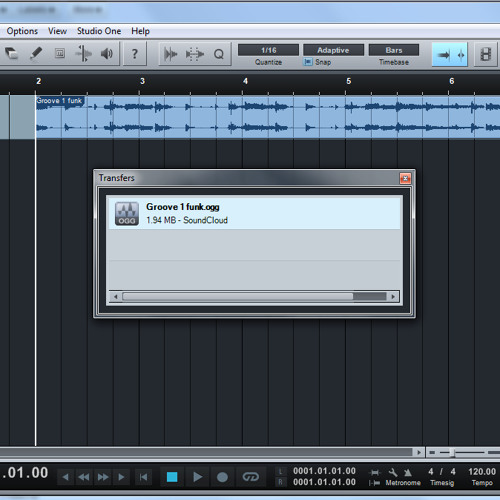500x500 pixels.
Task: Click bar 5 on the timeline ruler
Action: tap(348, 81)
